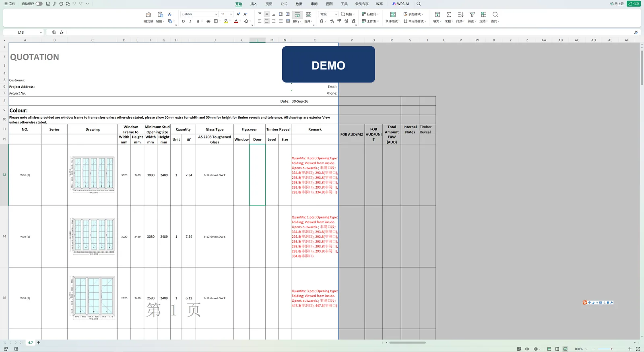Click the yellow fill color swatch
The image size is (644, 352).
[226, 21]
